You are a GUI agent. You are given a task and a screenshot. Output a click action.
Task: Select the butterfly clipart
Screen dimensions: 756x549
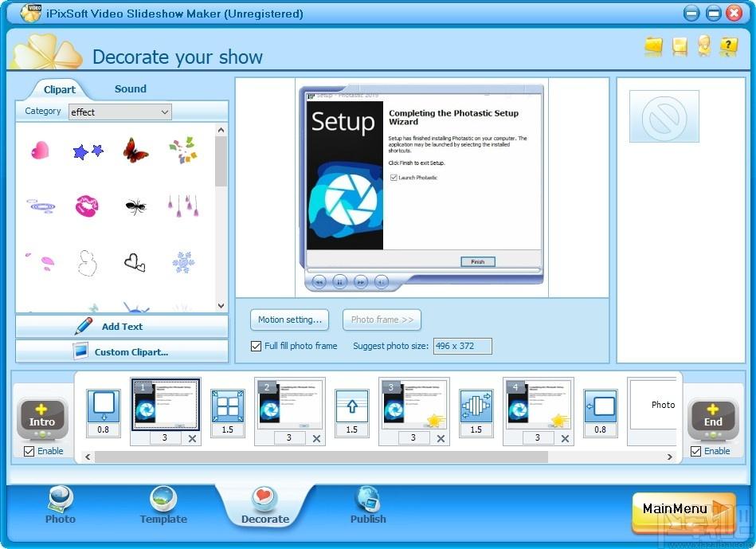click(135, 150)
